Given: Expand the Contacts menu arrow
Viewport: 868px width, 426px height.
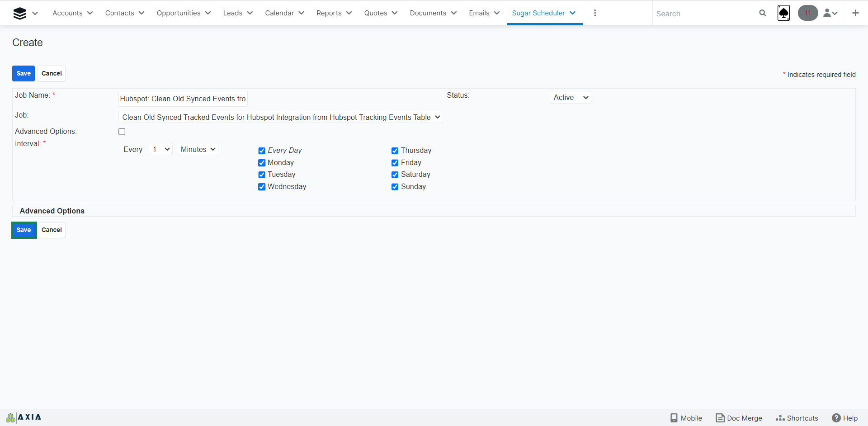Looking at the screenshot, I should pos(142,13).
